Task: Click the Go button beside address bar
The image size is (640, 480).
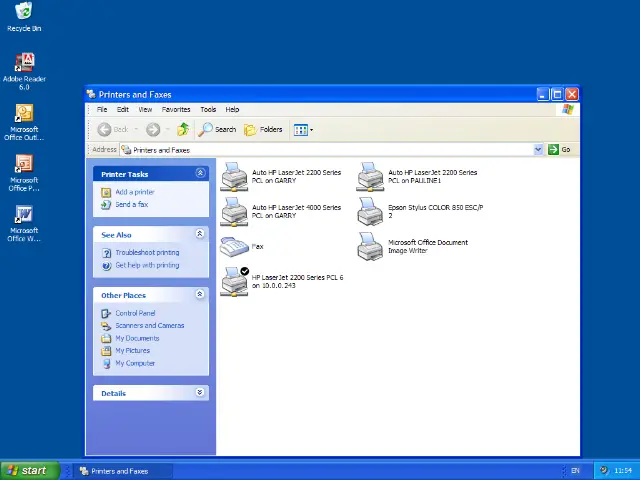Action: pos(560,150)
